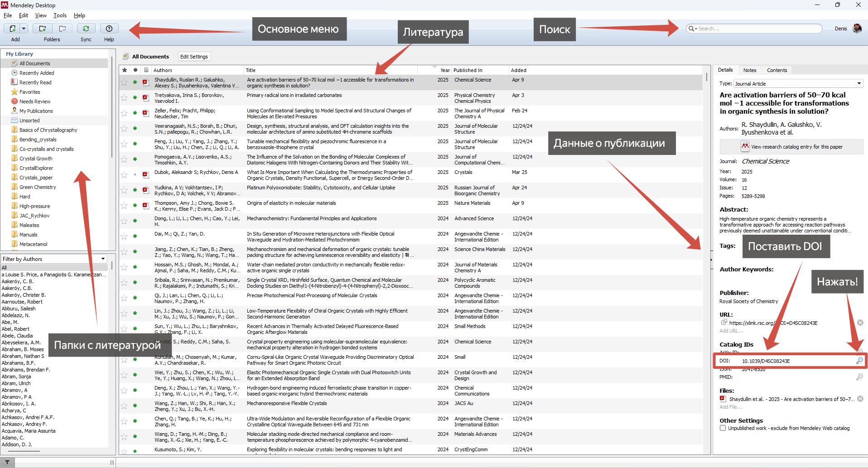The image size is (868, 468).
Task: Favorite the Dubok Thermodynamic Properties paper
Action: (x=124, y=175)
